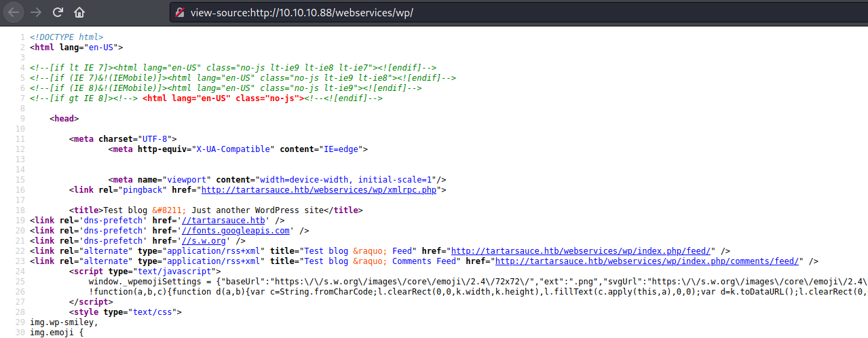Select the DOCTYPE html line
Screen dimensions: 868x338
[67, 37]
